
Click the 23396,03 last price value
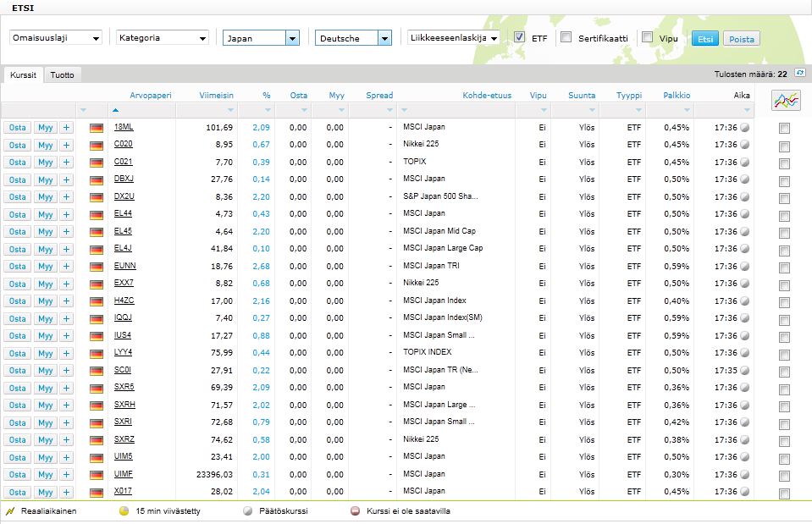tap(214, 474)
